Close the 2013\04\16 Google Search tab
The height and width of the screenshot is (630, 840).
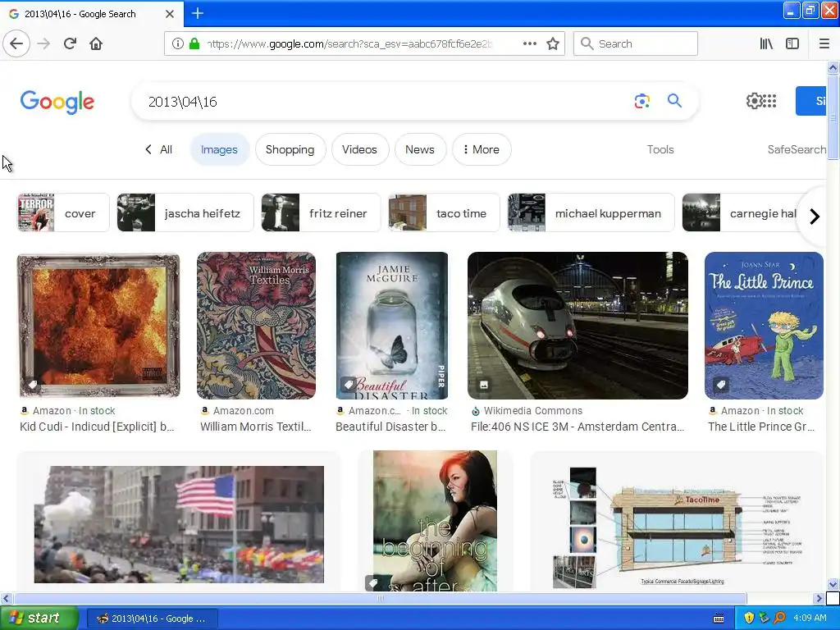point(169,14)
